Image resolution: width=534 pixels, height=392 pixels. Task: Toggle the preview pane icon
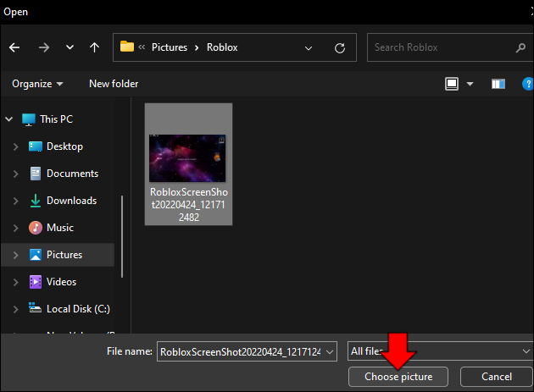(x=498, y=84)
